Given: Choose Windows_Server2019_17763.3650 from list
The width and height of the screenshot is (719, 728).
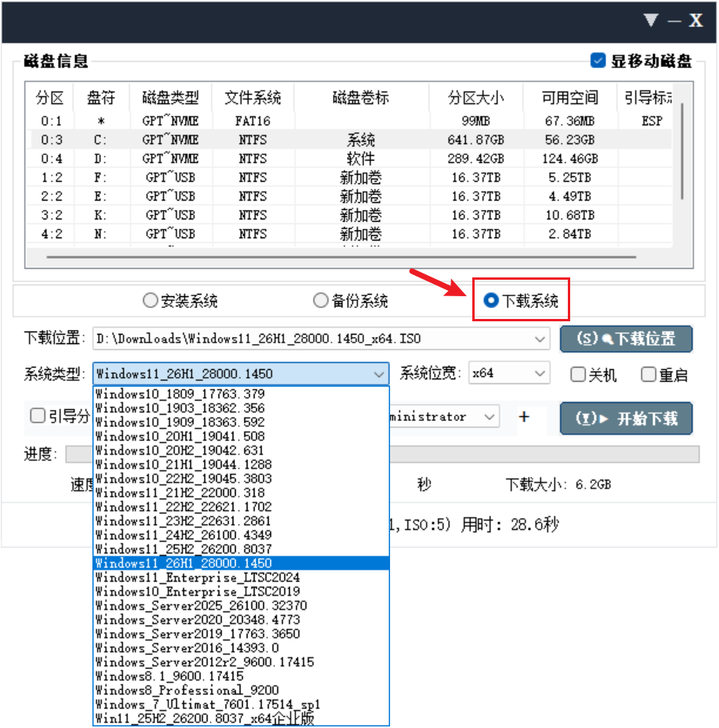Looking at the screenshot, I should coord(241,634).
